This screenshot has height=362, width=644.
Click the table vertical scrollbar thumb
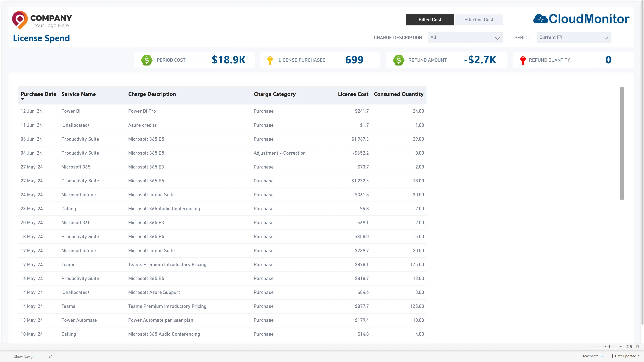(x=622, y=143)
